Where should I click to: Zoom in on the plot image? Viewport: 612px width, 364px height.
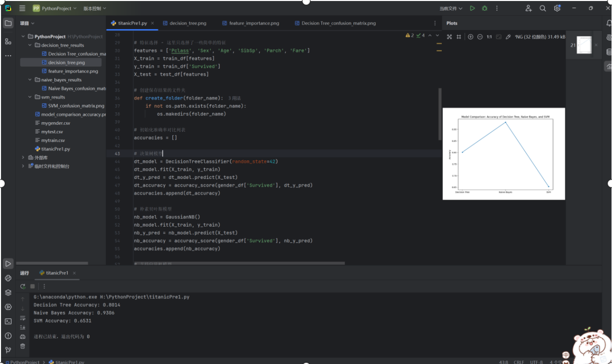pyautogui.click(x=470, y=37)
